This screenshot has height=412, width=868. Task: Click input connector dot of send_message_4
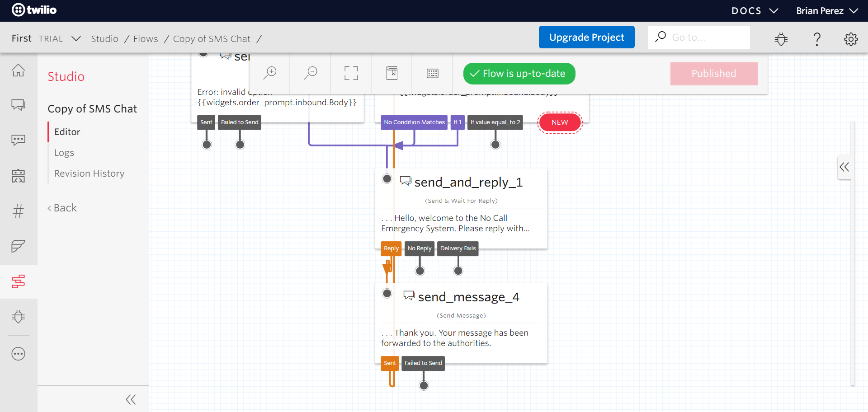[387, 293]
